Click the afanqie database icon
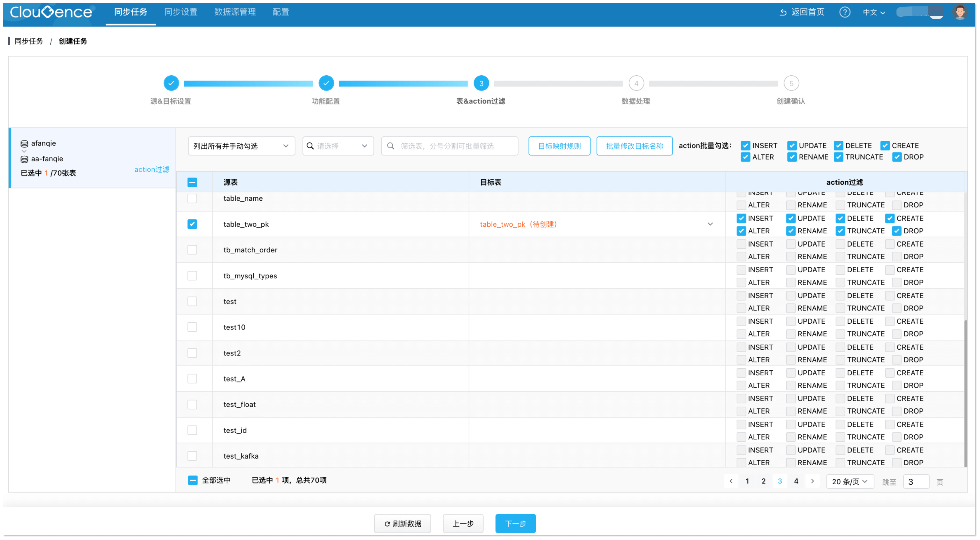 click(x=24, y=144)
